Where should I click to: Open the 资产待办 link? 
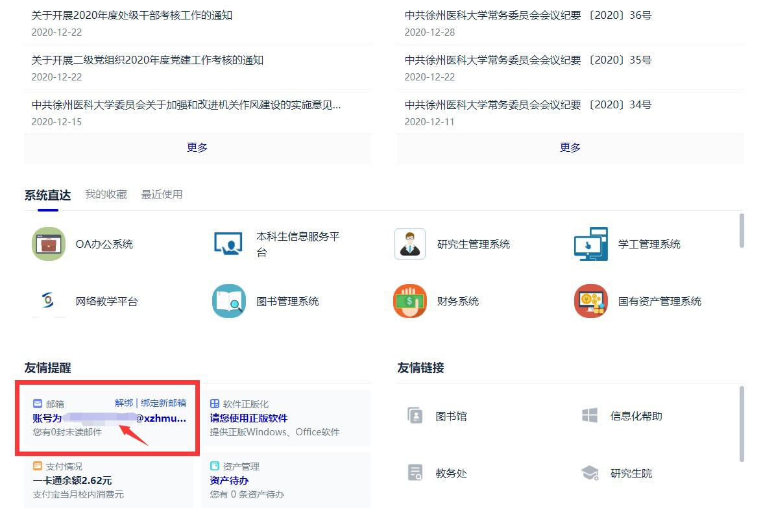pyautogui.click(x=229, y=481)
